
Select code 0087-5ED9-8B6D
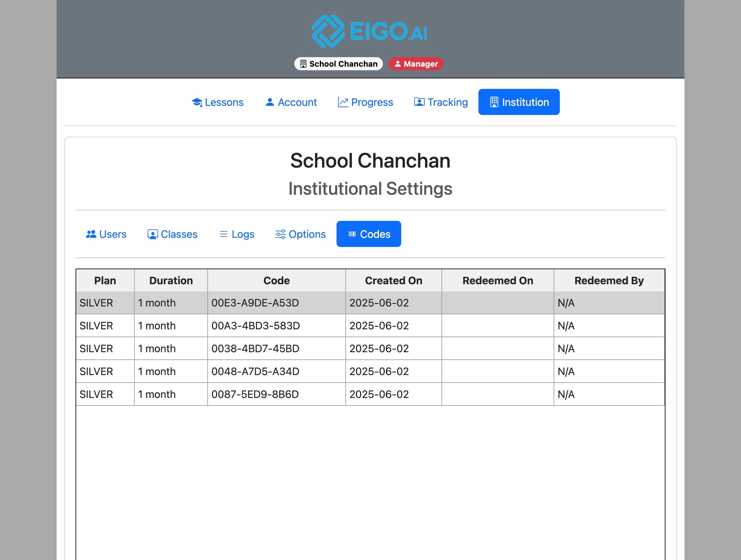[x=255, y=394]
